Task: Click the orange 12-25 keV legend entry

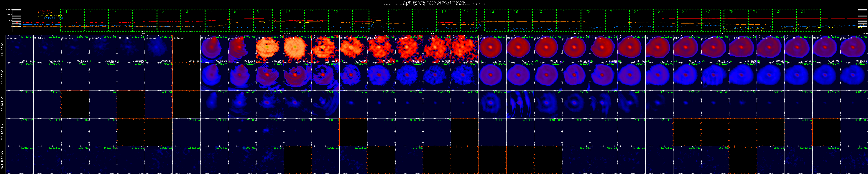Action: [45, 13]
